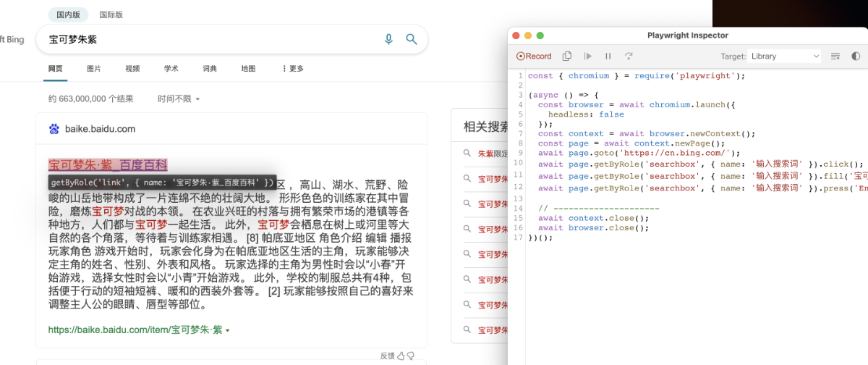Toggle the dark/light theme icon in Inspector

[x=856, y=56]
